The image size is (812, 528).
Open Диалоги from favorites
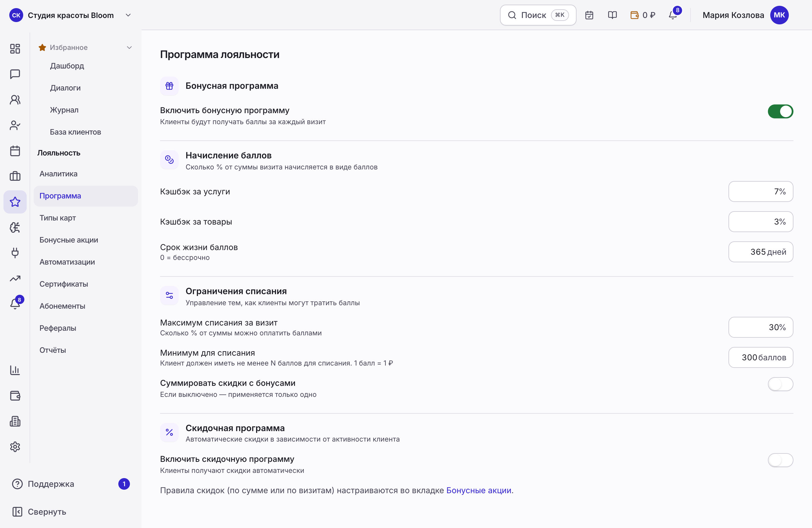click(65, 88)
